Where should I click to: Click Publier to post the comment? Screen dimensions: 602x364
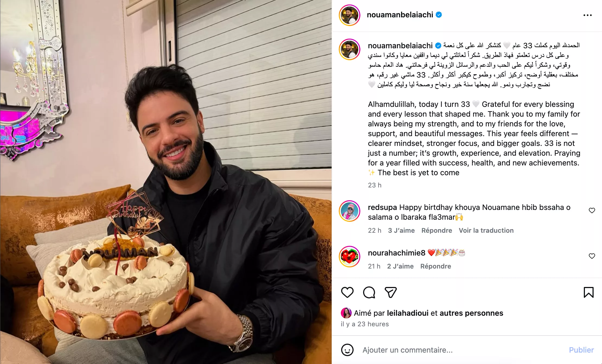click(581, 350)
